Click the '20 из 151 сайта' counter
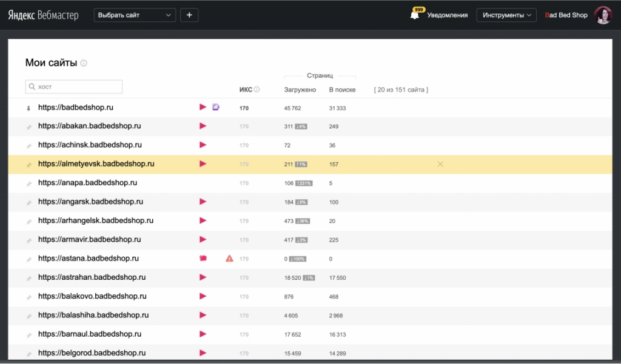The image size is (621, 364). [401, 90]
